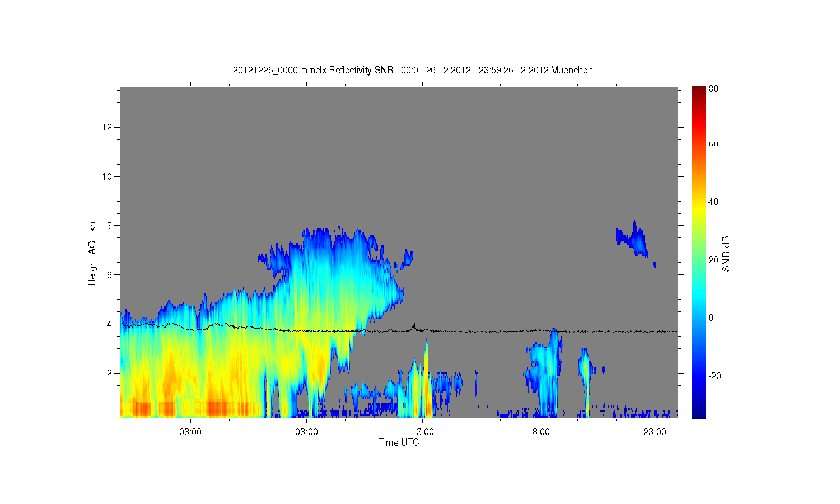Click the orange high-reflectivity patch near the ground before 03:00
840x504 pixels.
(x=142, y=409)
